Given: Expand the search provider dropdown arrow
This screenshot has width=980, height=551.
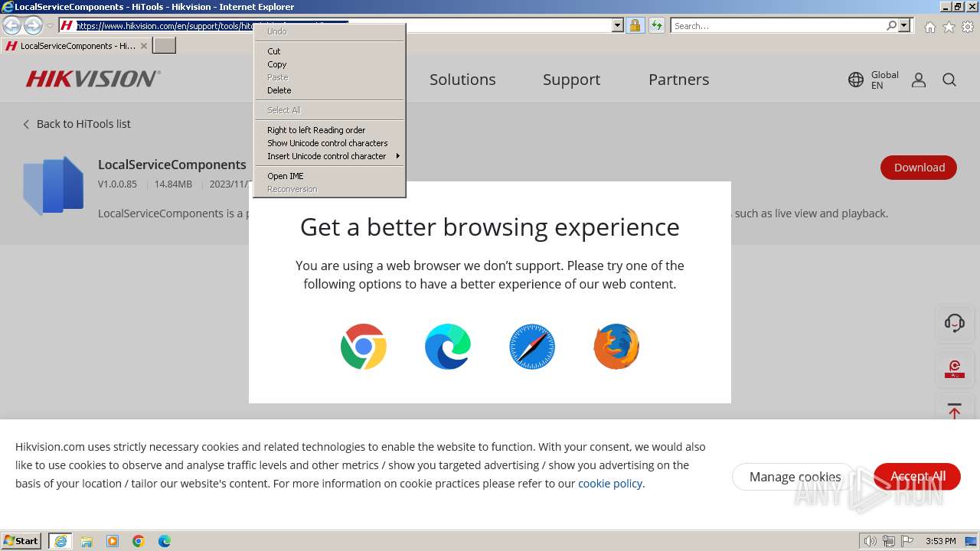Looking at the screenshot, I should 904,25.
